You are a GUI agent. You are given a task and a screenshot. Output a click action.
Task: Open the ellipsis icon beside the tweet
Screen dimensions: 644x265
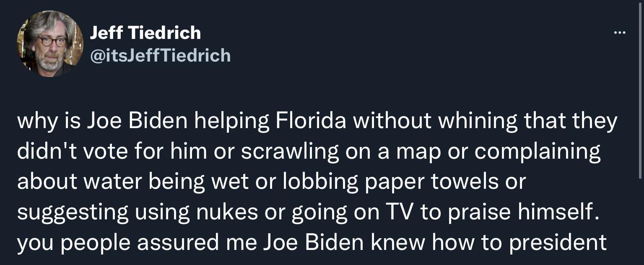619,31
